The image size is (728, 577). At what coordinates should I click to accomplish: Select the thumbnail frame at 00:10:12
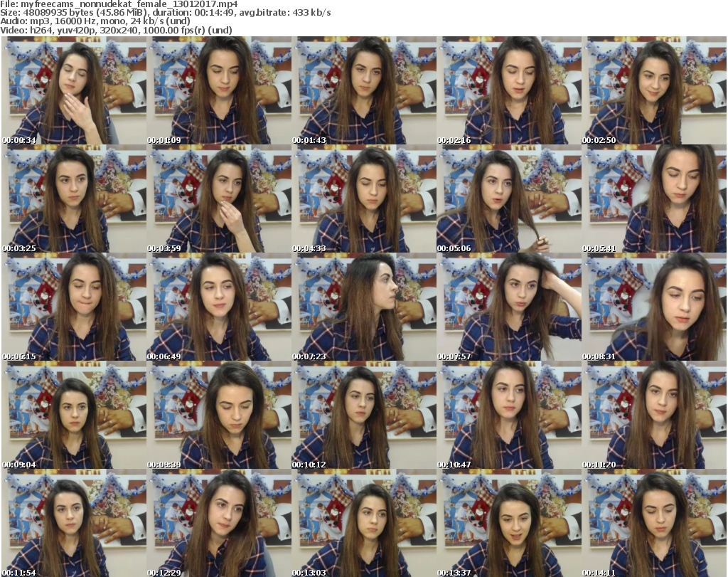(363, 415)
